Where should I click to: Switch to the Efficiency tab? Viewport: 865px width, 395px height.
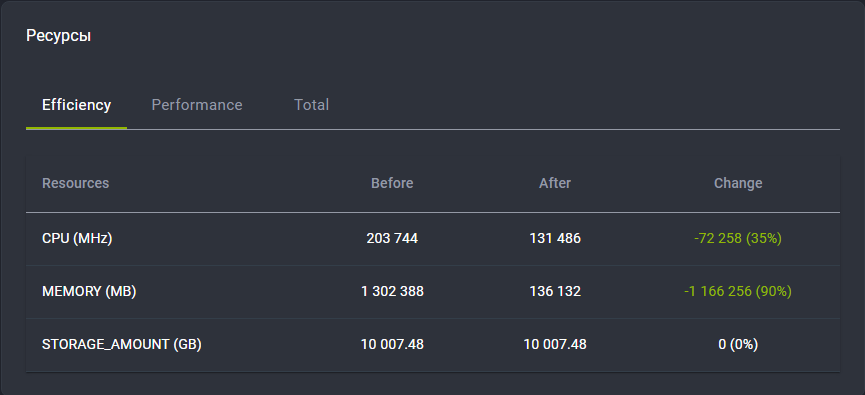pyautogui.click(x=76, y=105)
